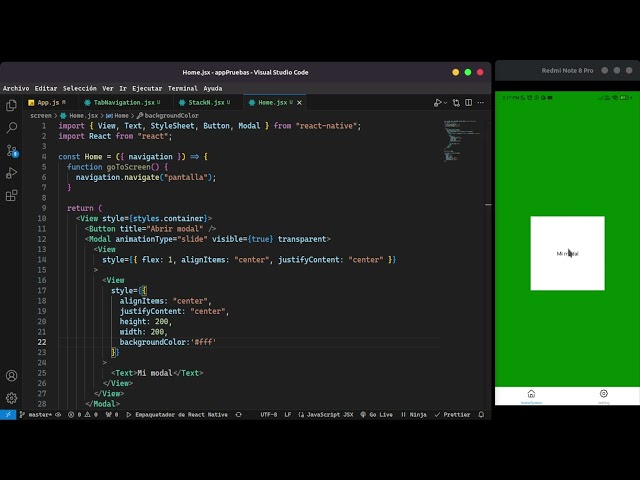Click the code minimap preview

pyautogui.click(x=461, y=141)
